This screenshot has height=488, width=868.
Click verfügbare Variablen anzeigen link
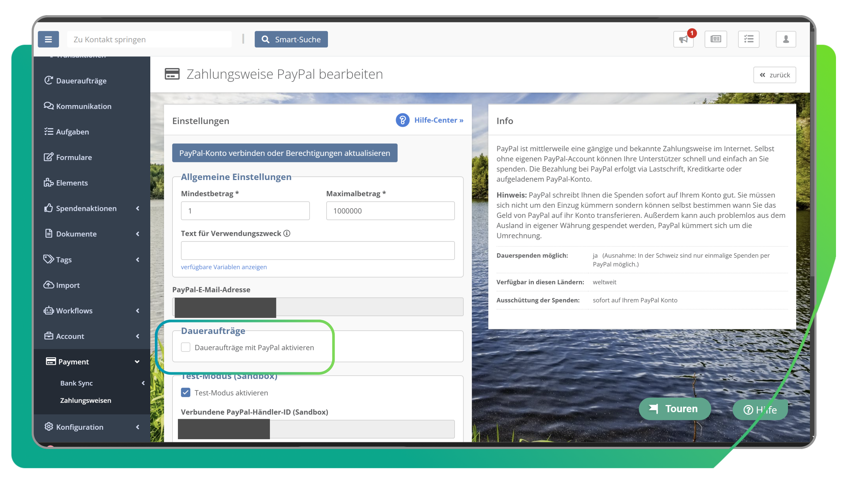pyautogui.click(x=224, y=267)
